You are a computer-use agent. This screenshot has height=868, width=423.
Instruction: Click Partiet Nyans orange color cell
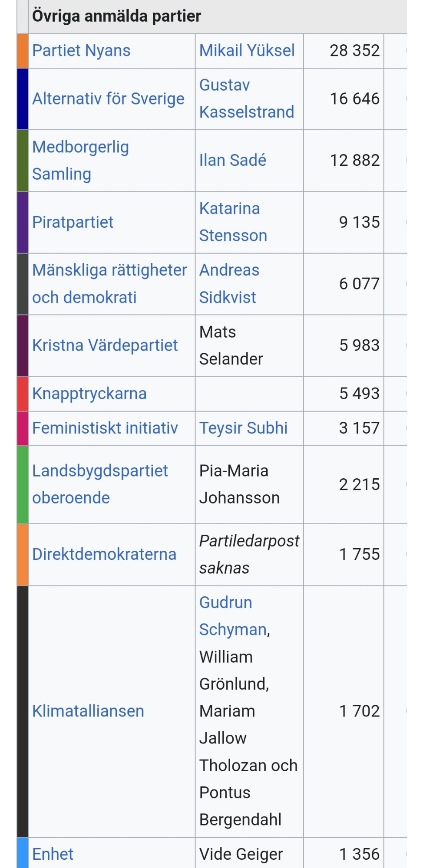tap(23, 51)
